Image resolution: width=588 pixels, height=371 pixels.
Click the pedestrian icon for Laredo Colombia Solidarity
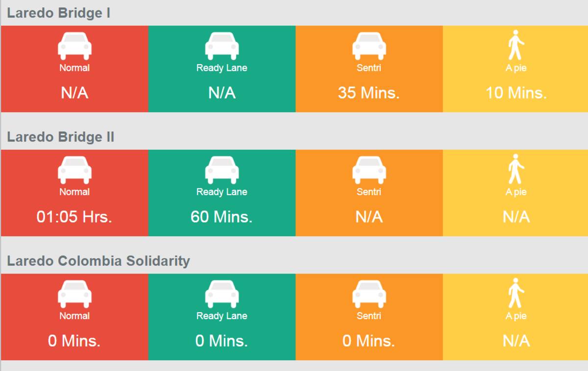click(x=516, y=293)
